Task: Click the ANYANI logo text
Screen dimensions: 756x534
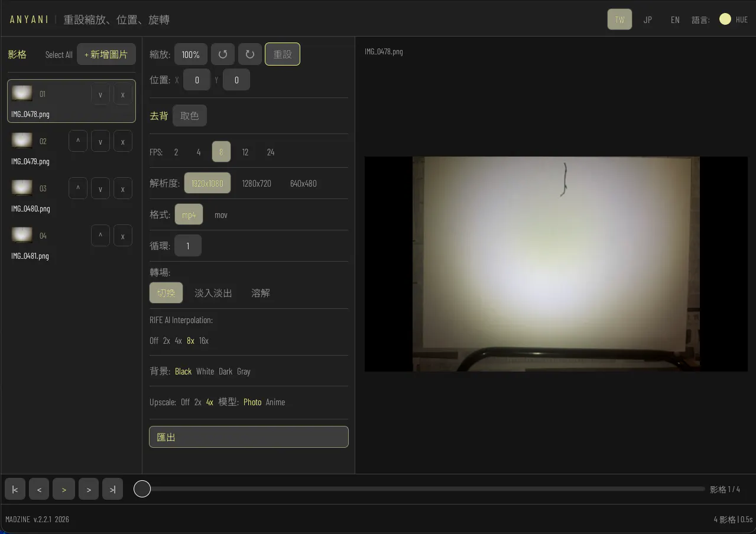Action: (x=30, y=19)
